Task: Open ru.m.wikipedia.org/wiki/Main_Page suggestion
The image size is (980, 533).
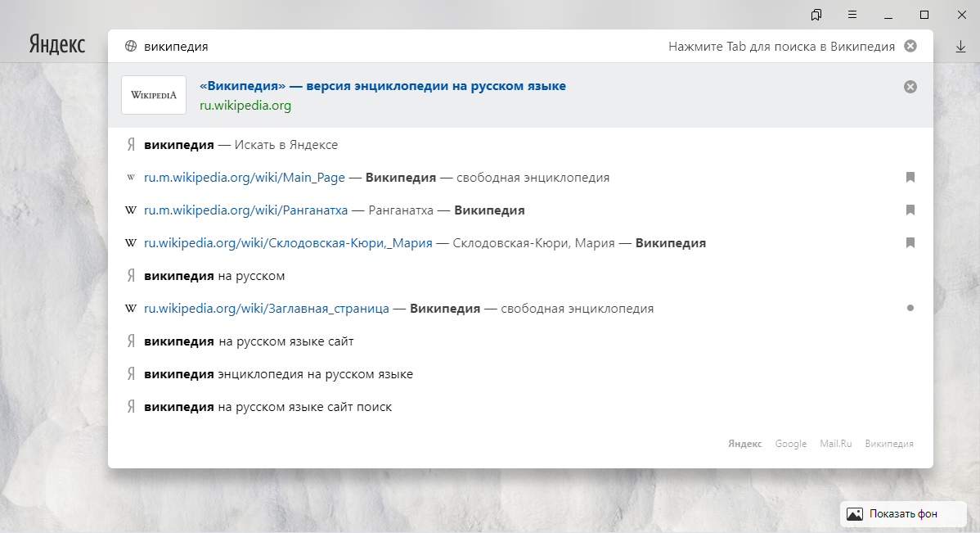Action: (x=520, y=178)
